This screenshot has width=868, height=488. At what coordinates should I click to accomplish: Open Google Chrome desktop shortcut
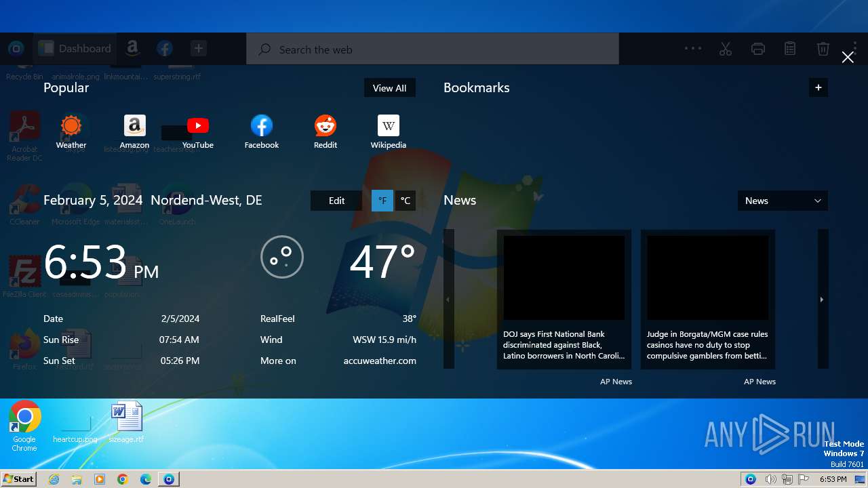point(24,426)
